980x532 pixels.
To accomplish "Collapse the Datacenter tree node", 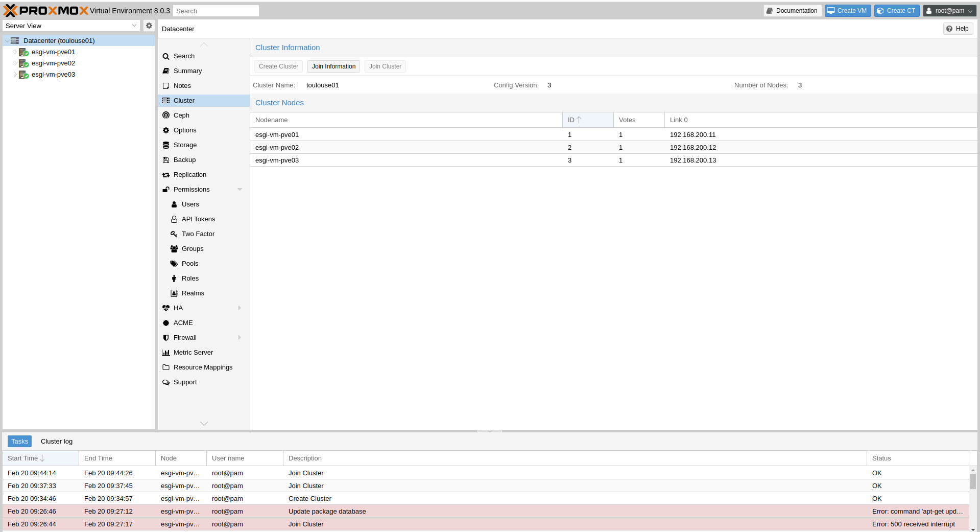I will pos(7,41).
